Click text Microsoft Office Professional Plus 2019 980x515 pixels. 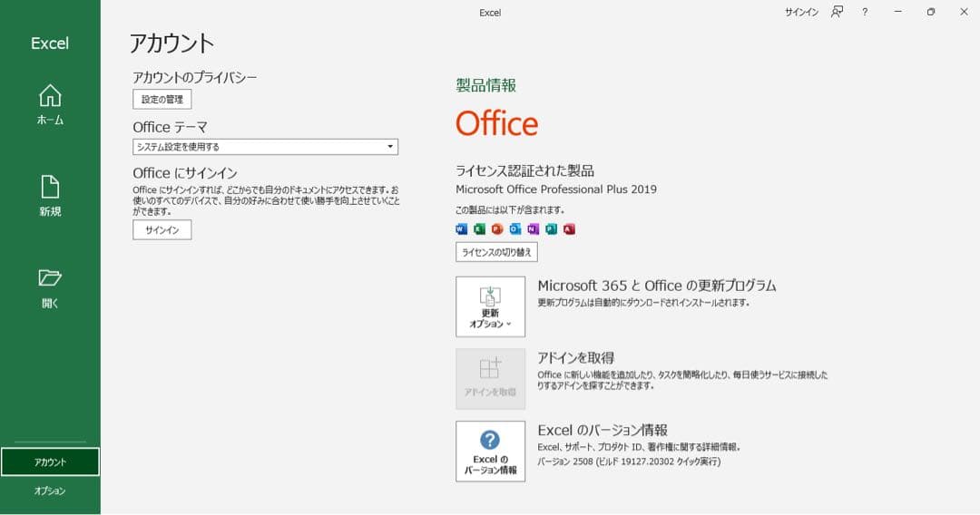click(556, 189)
